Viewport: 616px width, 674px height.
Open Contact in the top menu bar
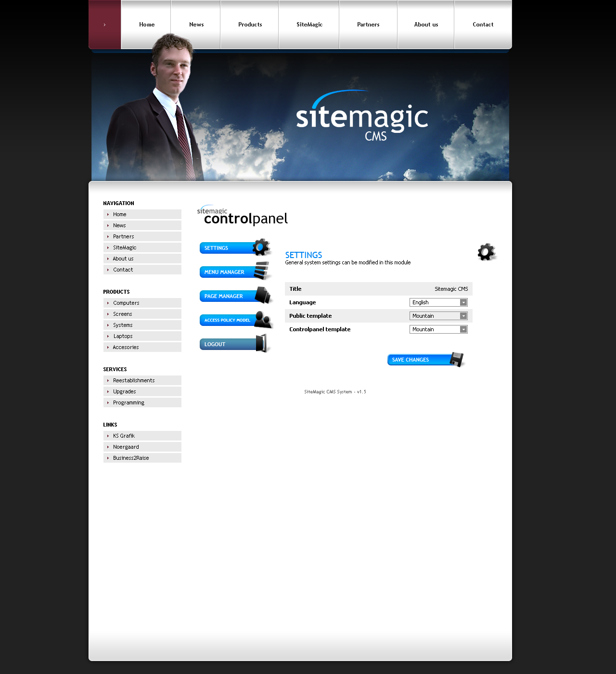point(483,25)
